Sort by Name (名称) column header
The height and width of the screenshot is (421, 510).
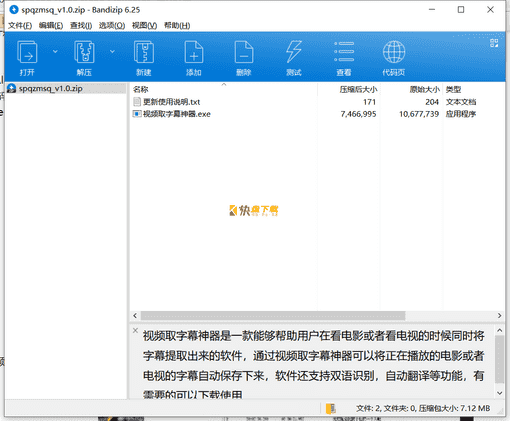[x=140, y=89]
